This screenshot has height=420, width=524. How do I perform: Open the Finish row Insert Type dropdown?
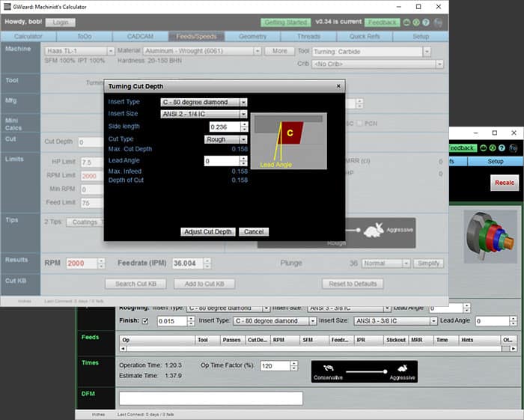click(x=312, y=320)
